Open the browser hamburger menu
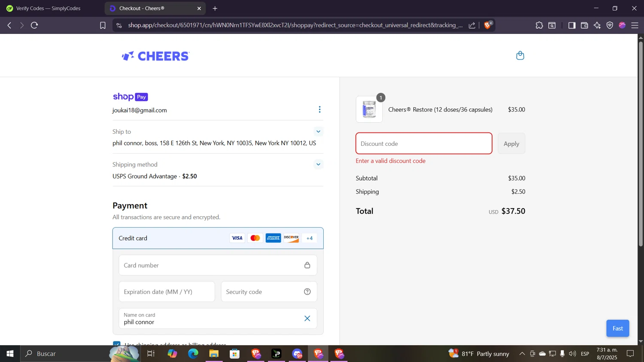The width and height of the screenshot is (644, 362). (x=635, y=25)
